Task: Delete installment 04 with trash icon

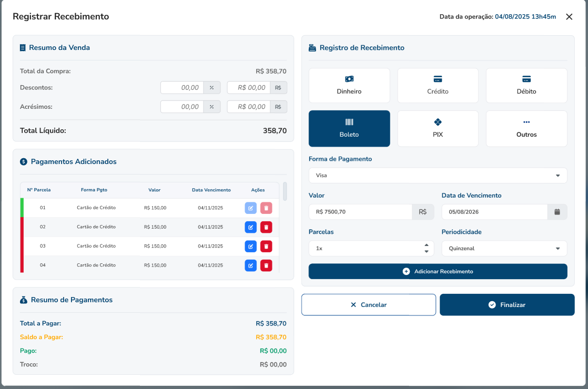Action: (x=266, y=265)
